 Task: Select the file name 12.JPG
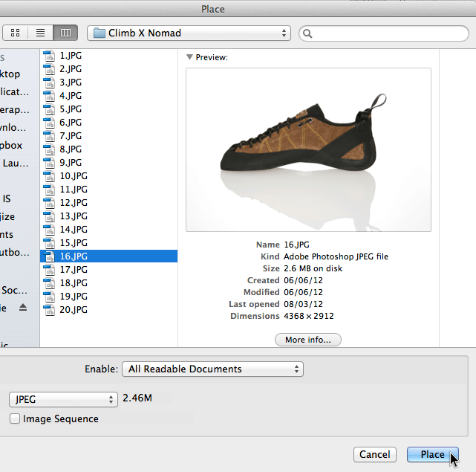[x=74, y=203]
